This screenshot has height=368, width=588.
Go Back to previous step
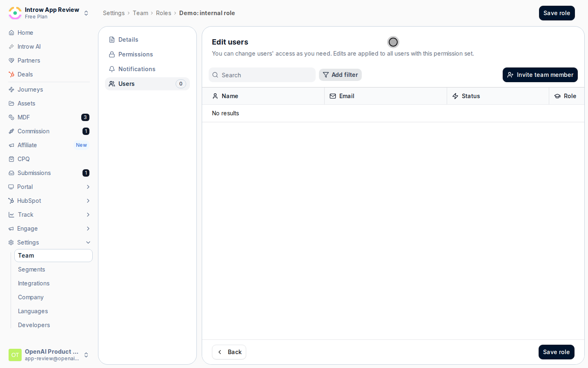[x=229, y=352]
